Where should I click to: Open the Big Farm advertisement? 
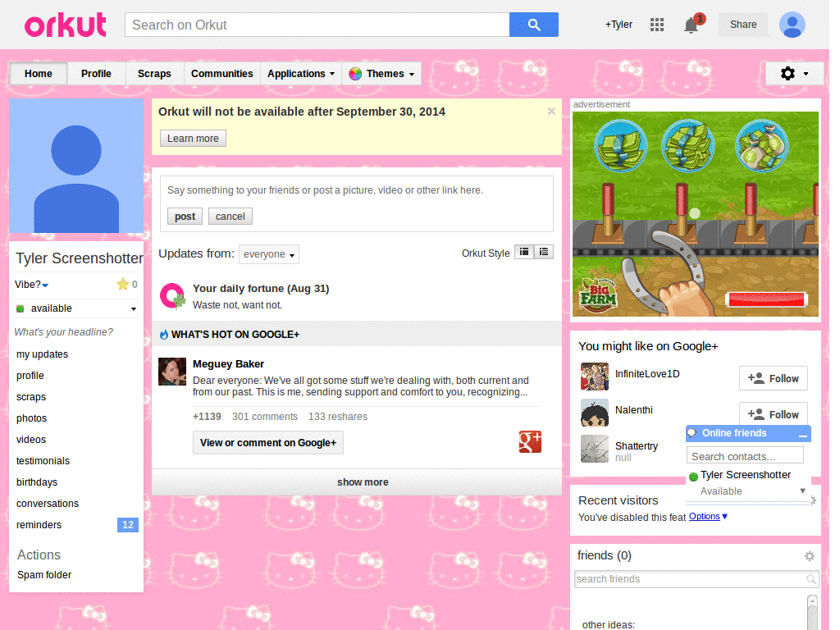(x=696, y=214)
